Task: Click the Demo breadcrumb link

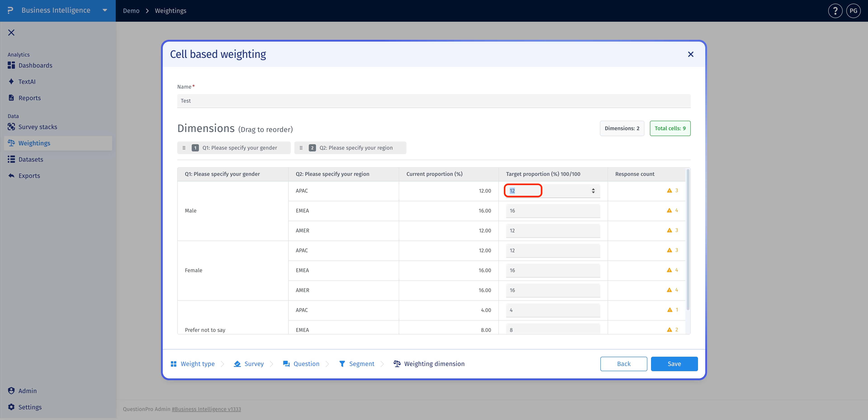Action: pyautogui.click(x=131, y=11)
